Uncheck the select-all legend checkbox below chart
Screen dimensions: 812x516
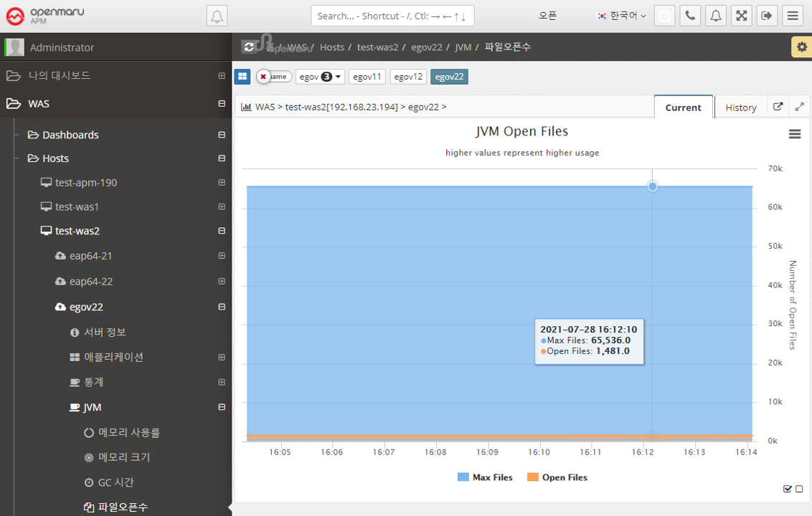pyautogui.click(x=788, y=489)
